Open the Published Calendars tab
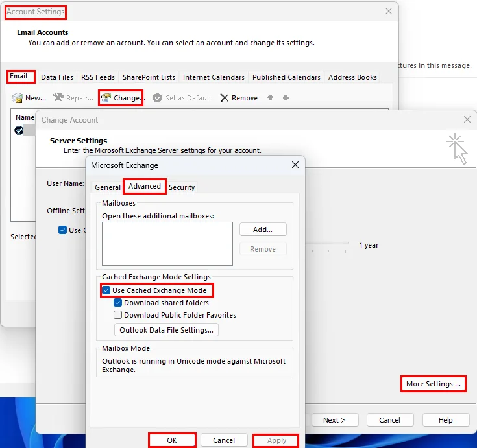This screenshot has height=448, width=477. 286,77
